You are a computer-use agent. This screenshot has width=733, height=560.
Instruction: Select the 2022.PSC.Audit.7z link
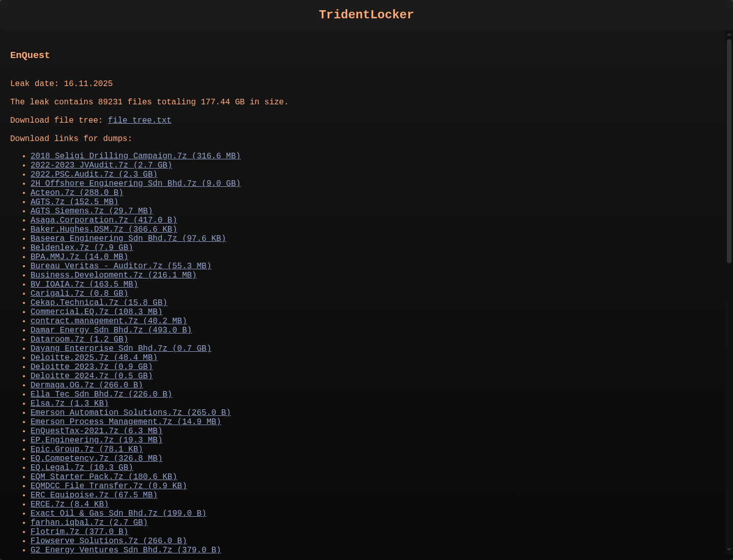click(x=94, y=174)
